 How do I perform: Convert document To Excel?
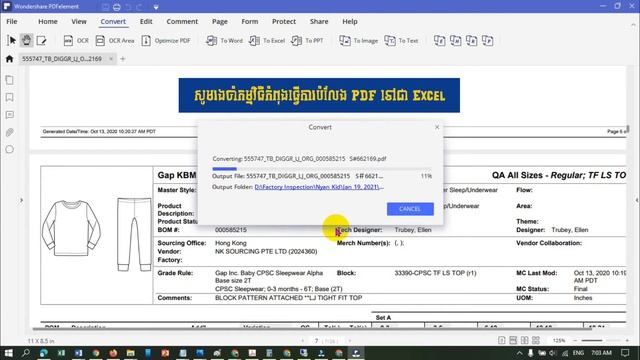[x=267, y=40]
